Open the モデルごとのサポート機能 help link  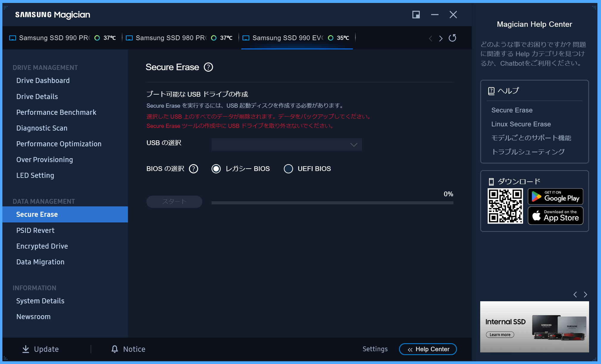click(531, 138)
